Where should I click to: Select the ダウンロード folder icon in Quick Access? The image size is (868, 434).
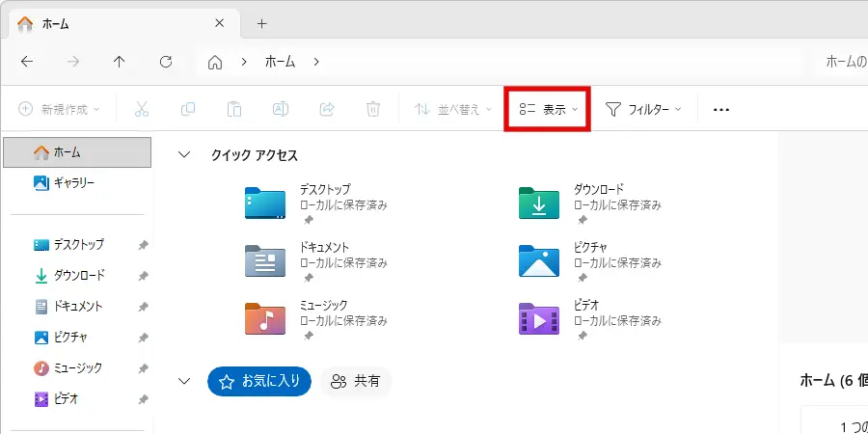pos(538,203)
